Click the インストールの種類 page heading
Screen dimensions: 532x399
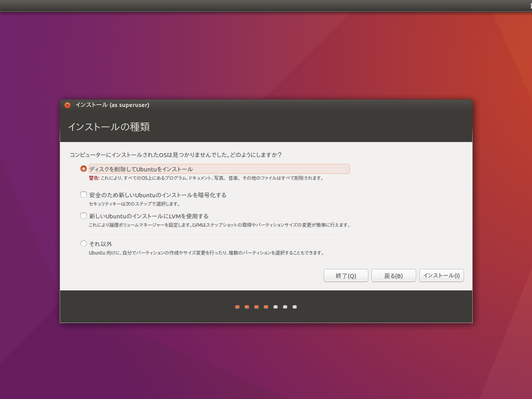point(109,127)
